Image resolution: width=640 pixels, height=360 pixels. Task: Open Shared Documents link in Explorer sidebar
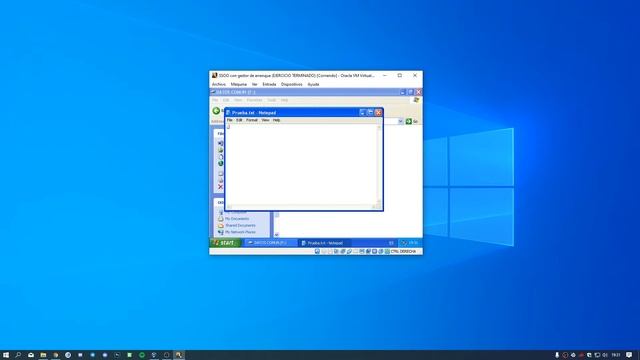[237, 225]
